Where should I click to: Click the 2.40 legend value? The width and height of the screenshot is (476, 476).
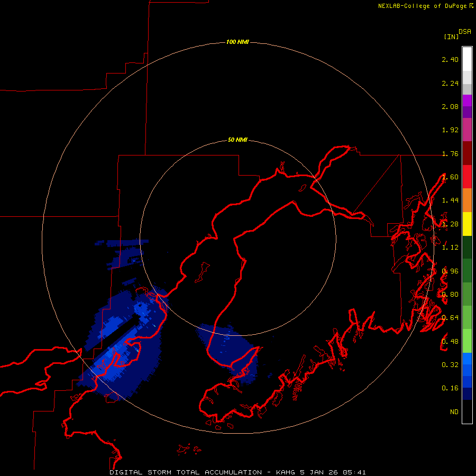point(450,59)
